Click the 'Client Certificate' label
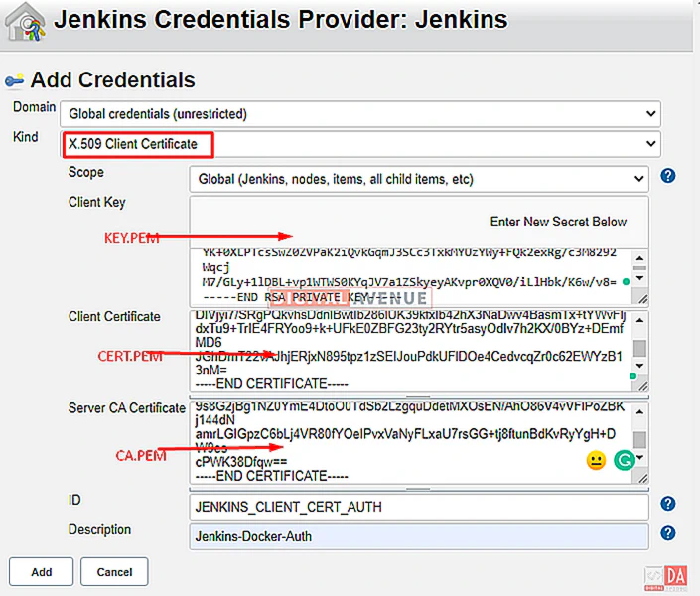 (114, 316)
